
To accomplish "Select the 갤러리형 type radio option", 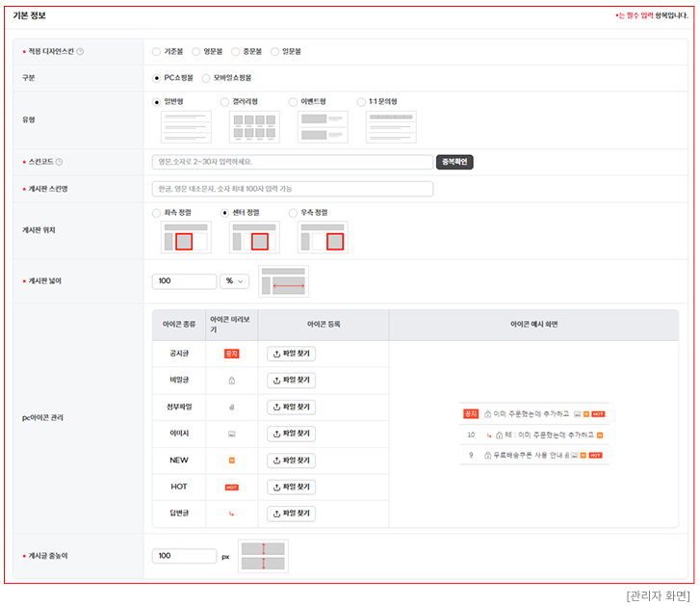I will click(x=225, y=101).
